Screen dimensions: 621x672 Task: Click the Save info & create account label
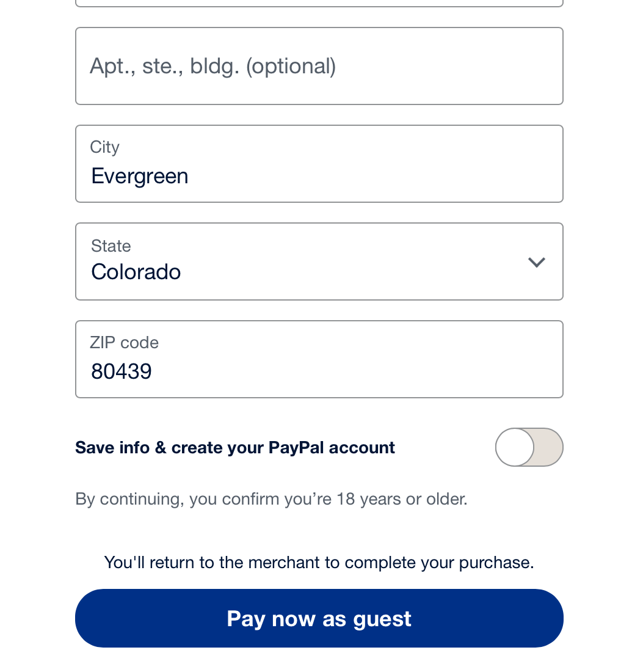(x=235, y=448)
